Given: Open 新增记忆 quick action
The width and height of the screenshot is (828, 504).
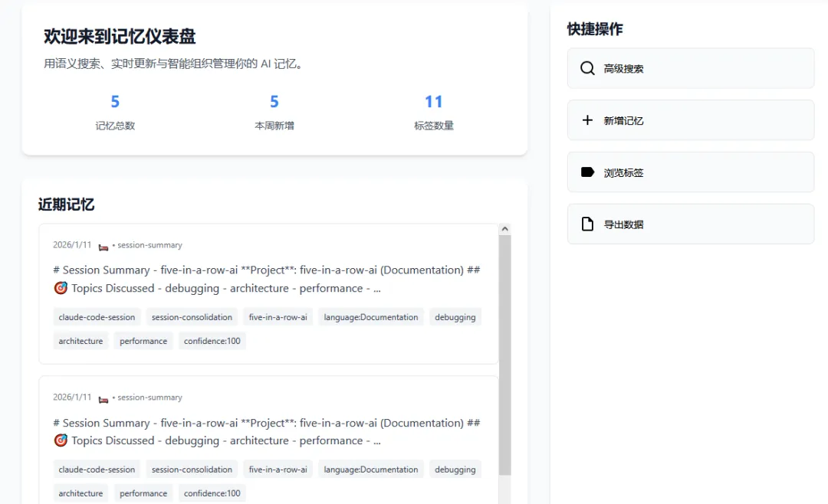Looking at the screenshot, I should point(691,120).
